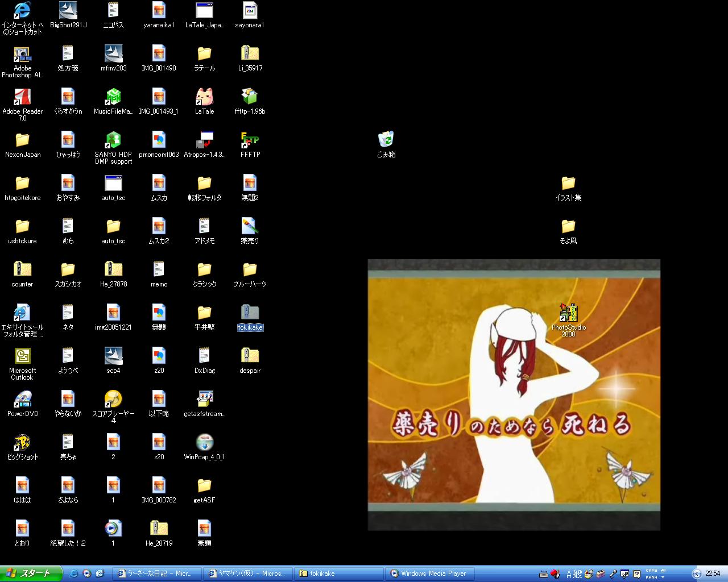Open the LaTale game shortcut
The image size is (728, 582).
pos(204,101)
